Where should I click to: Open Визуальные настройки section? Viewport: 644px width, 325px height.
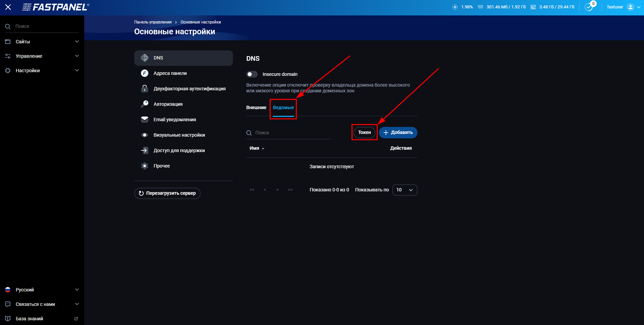(179, 135)
